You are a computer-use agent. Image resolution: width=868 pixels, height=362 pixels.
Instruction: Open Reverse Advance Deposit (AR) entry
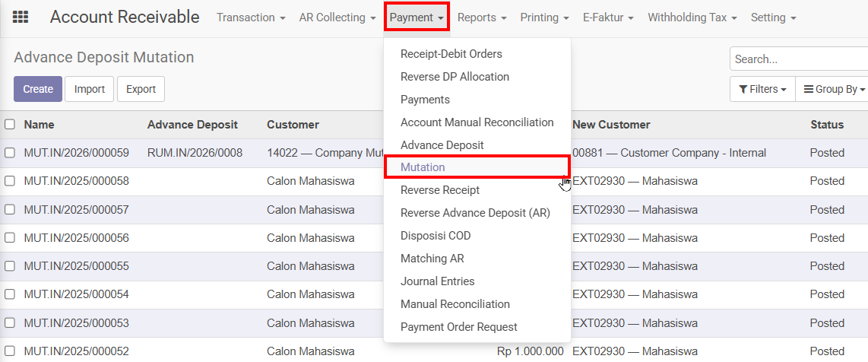pyautogui.click(x=475, y=213)
